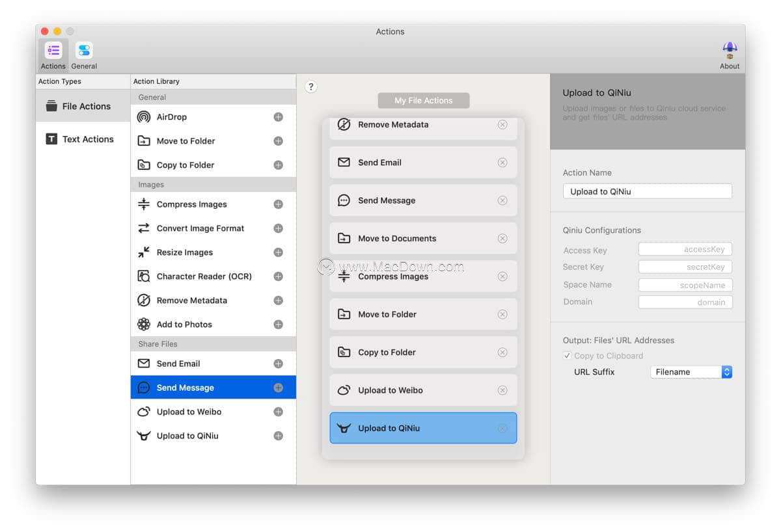Add Upload to Weibo from library
This screenshot has height=532, width=781.
(x=279, y=412)
